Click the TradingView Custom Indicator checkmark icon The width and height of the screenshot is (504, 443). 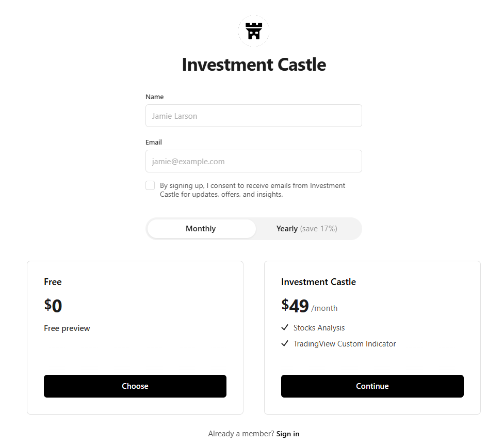[x=285, y=343]
